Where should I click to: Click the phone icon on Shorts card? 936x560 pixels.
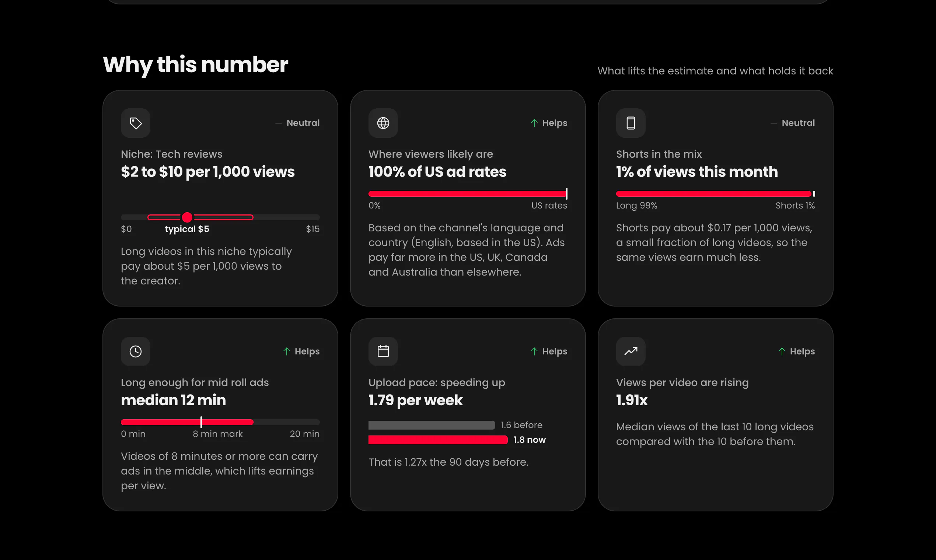[x=631, y=123]
